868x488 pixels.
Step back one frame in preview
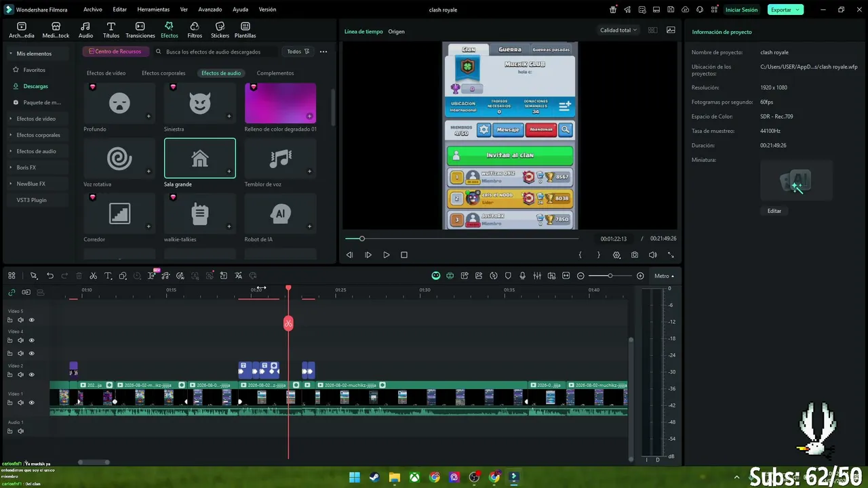pos(350,255)
